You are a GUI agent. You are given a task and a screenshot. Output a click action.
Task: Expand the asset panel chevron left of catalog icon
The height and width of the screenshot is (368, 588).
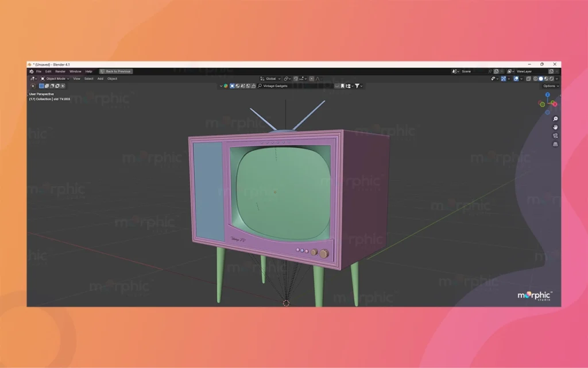221,86
